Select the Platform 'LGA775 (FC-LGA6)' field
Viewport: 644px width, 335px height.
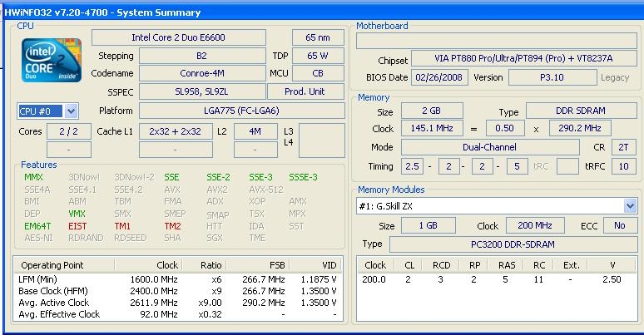pyautogui.click(x=241, y=111)
